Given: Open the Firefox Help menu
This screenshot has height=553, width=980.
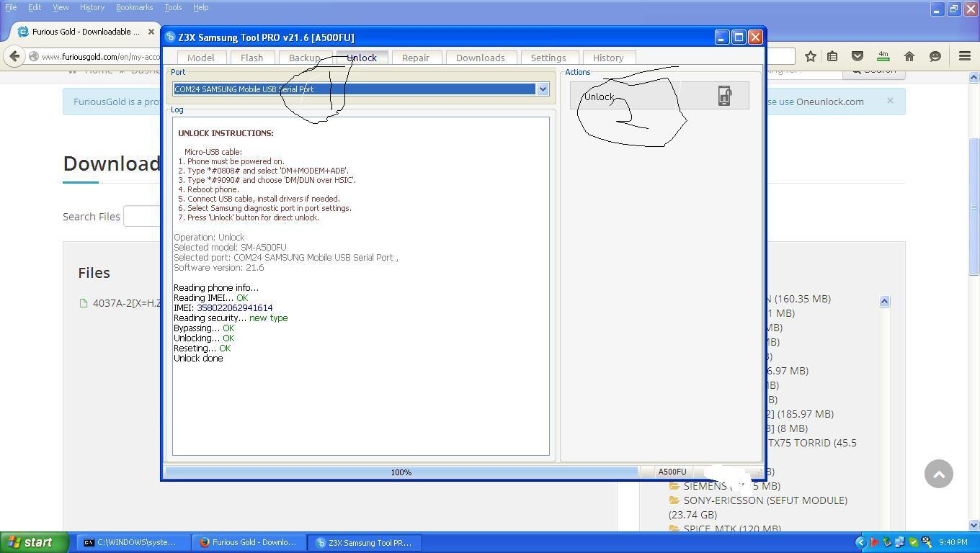Looking at the screenshot, I should 201,7.
